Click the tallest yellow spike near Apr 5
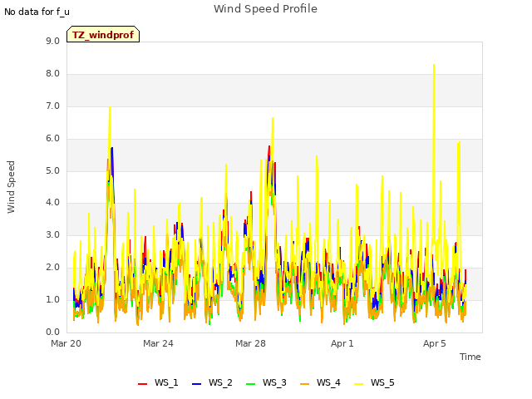The image size is (532, 399). (x=434, y=65)
